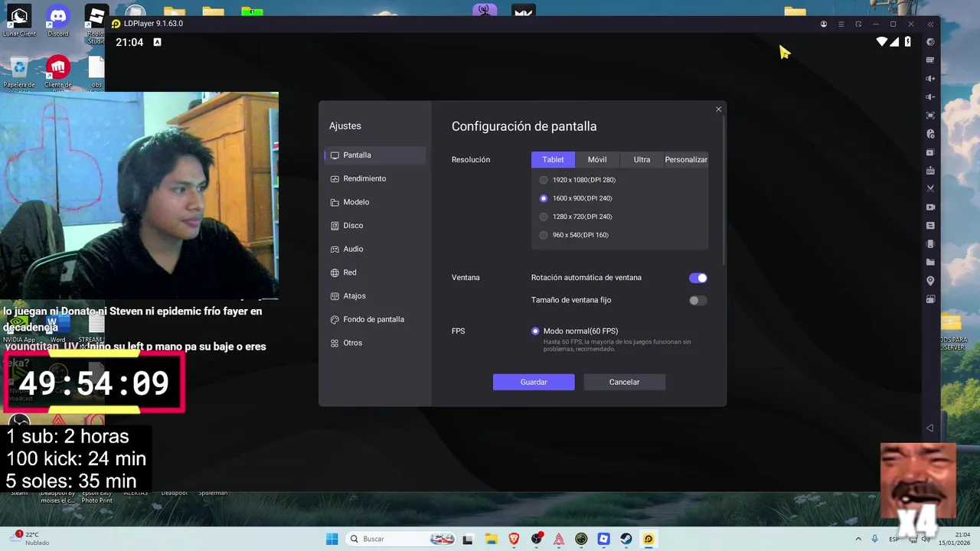Lower volume with sidebar volume-down icon
980x551 pixels.
click(930, 97)
